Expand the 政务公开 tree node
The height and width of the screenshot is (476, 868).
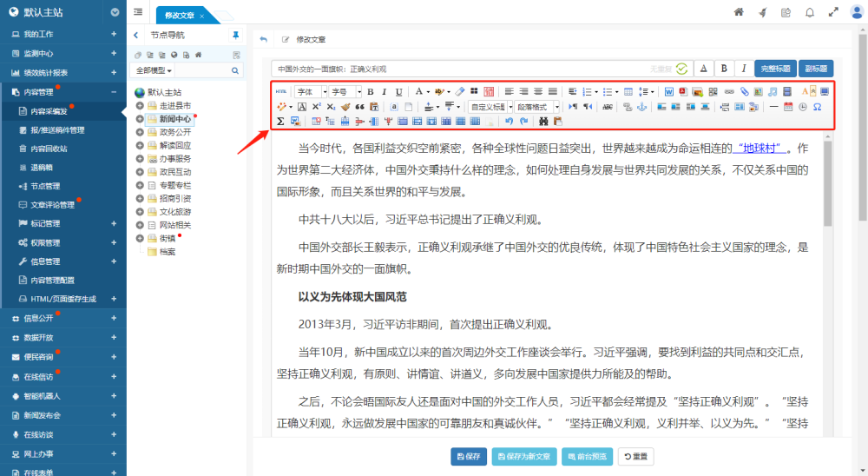coord(141,132)
